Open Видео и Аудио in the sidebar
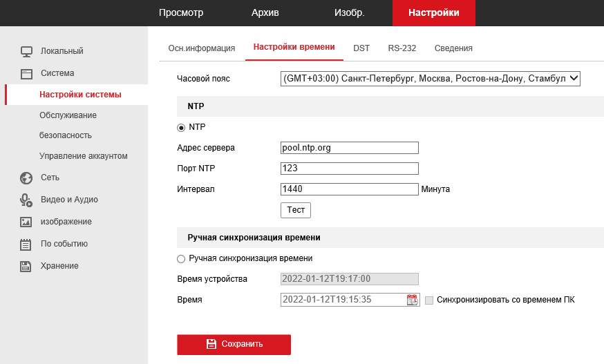 [x=69, y=200]
